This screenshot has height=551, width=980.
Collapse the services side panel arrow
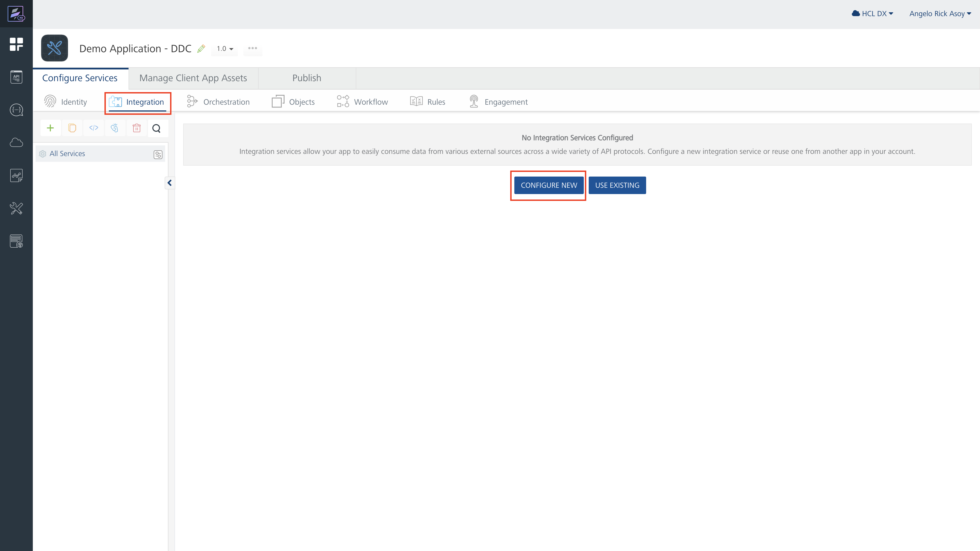[170, 183]
